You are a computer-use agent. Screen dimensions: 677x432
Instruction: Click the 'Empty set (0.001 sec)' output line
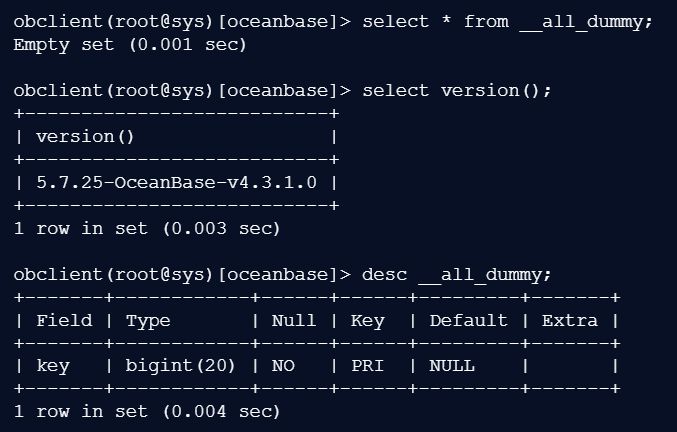(x=130, y=44)
